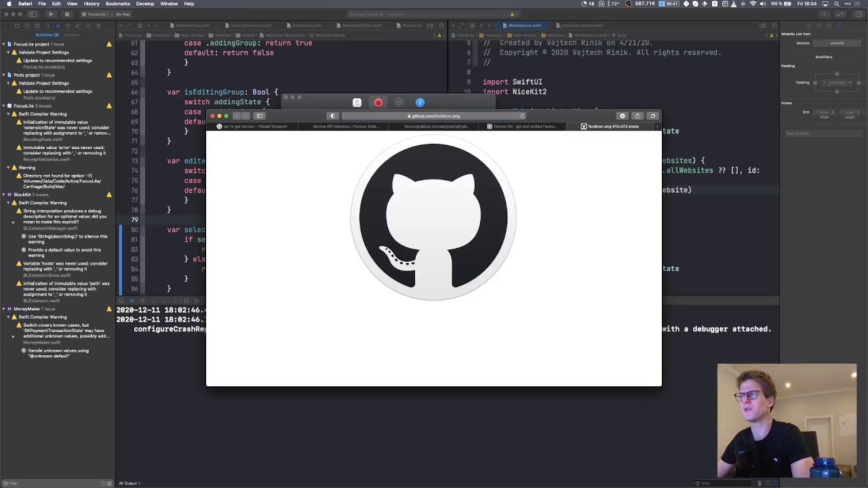Open Xcode find navigator magnifier icon
The height and width of the screenshot is (488, 868).
47,25
